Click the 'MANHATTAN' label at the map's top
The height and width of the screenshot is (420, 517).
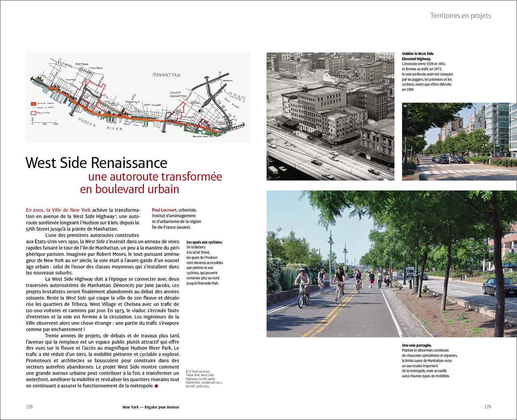(x=167, y=75)
